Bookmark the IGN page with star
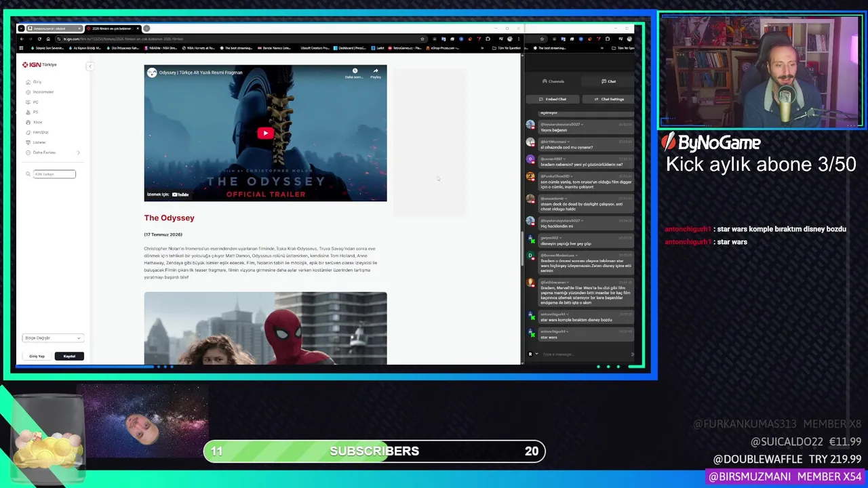Image resolution: width=868 pixels, height=488 pixels. pos(422,39)
